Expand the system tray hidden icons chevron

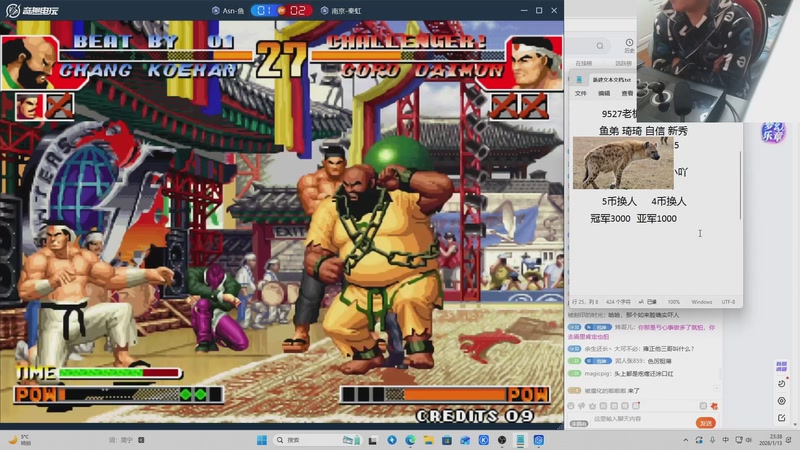click(x=686, y=440)
